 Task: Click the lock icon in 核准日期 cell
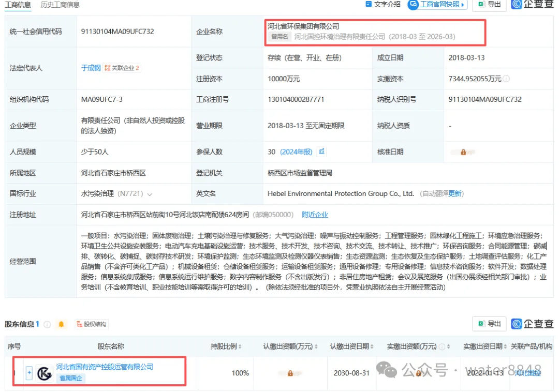[463, 152]
